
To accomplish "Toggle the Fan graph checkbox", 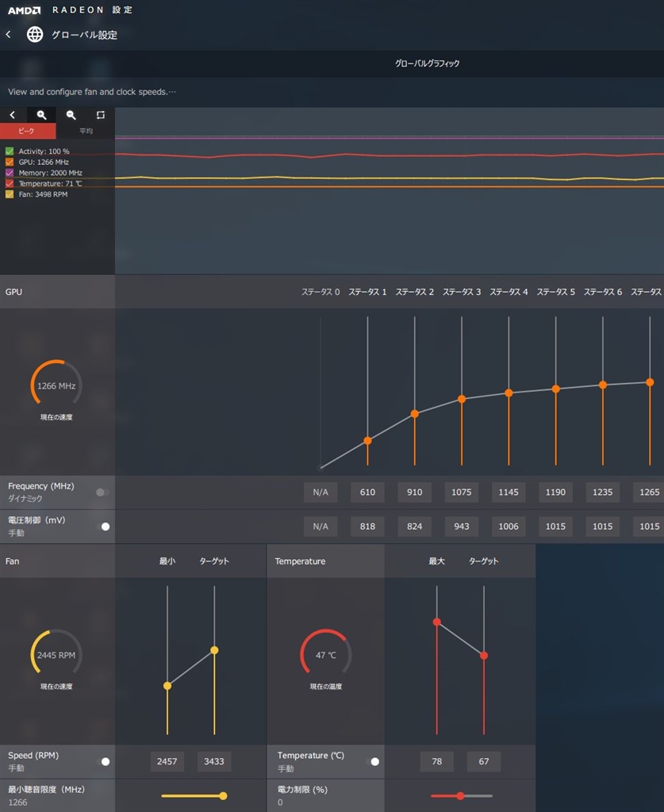I will (x=10, y=194).
